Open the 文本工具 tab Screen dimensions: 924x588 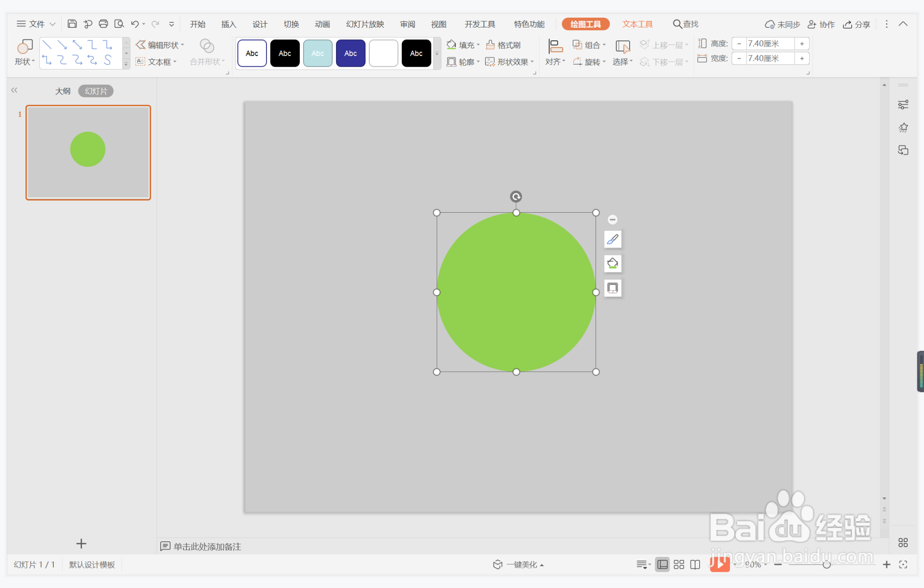(x=638, y=24)
